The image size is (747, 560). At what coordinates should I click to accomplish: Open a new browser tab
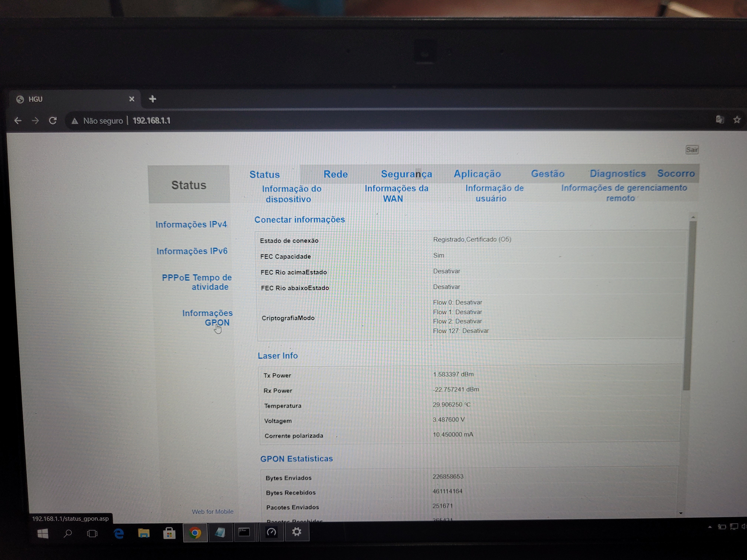(153, 99)
